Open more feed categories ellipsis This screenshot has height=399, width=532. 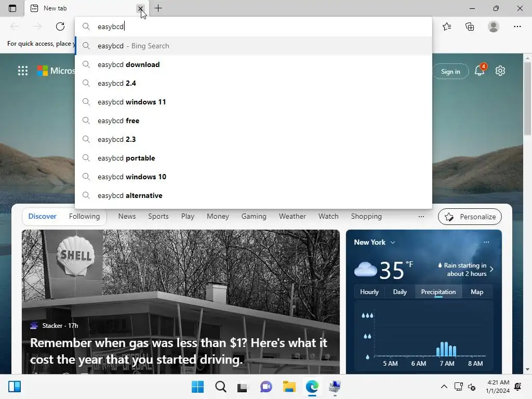coord(421,217)
